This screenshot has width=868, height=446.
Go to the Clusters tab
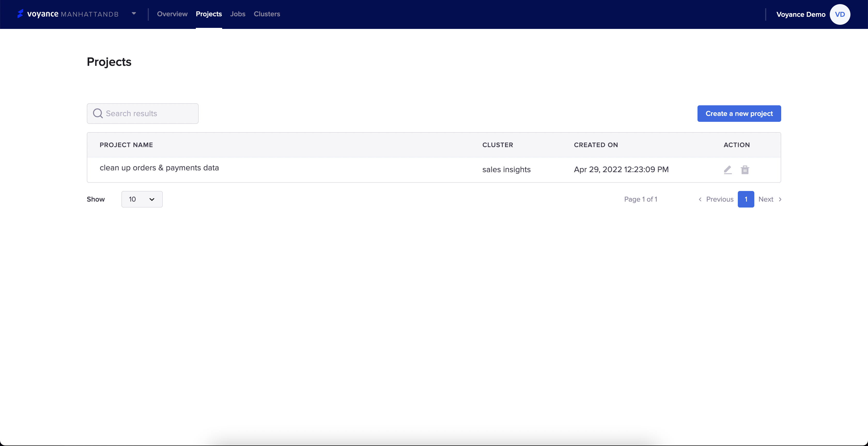pyautogui.click(x=267, y=14)
